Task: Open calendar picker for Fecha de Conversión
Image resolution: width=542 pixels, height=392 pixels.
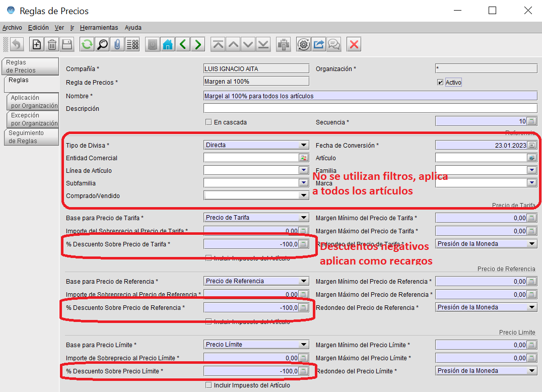Action: tap(532, 145)
